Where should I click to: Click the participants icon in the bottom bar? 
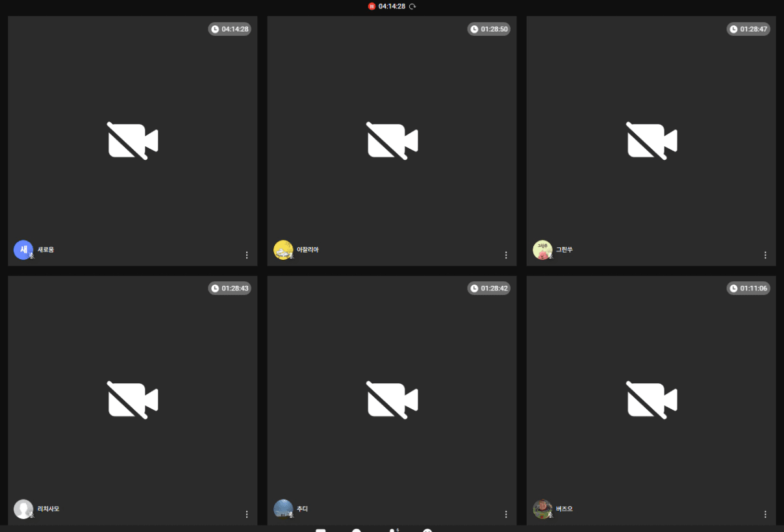point(393,530)
